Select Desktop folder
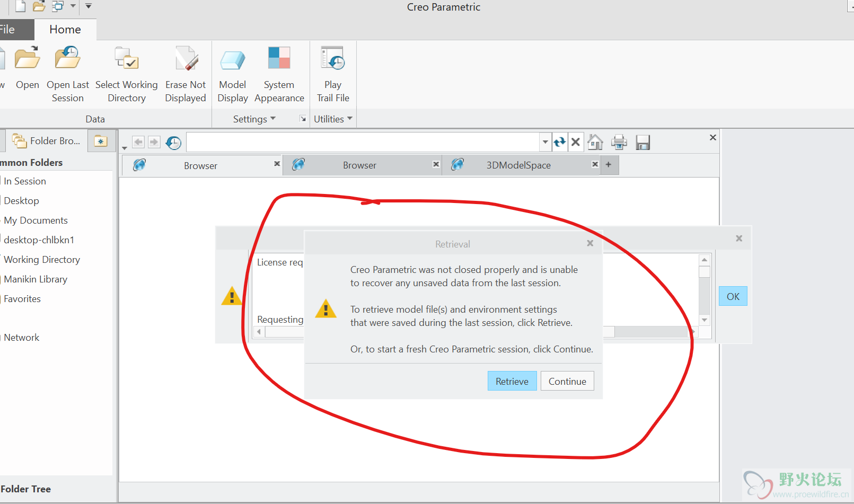The image size is (854, 504). 21,201
